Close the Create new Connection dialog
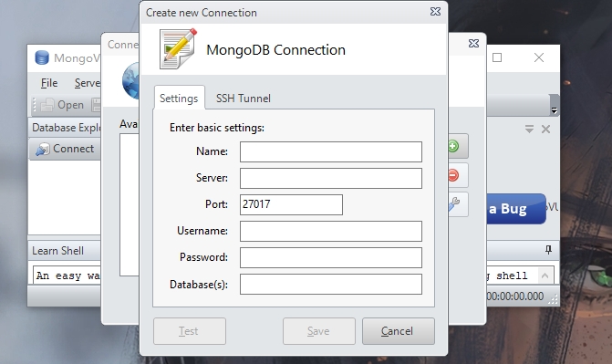 click(x=435, y=12)
